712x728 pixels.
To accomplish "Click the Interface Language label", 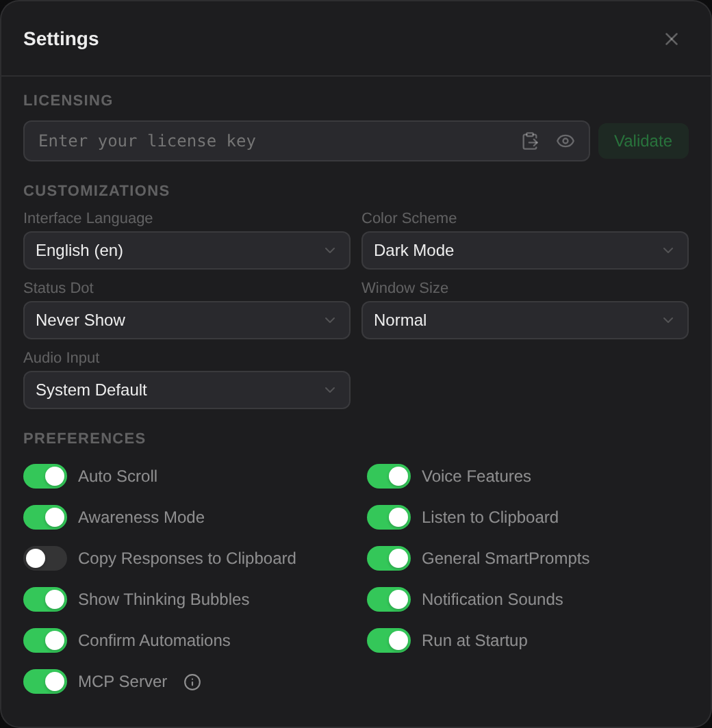I will (x=88, y=218).
